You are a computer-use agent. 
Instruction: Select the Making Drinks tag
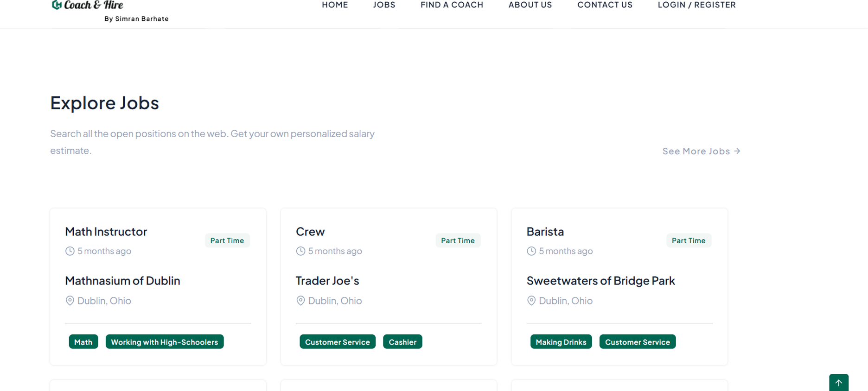561,342
